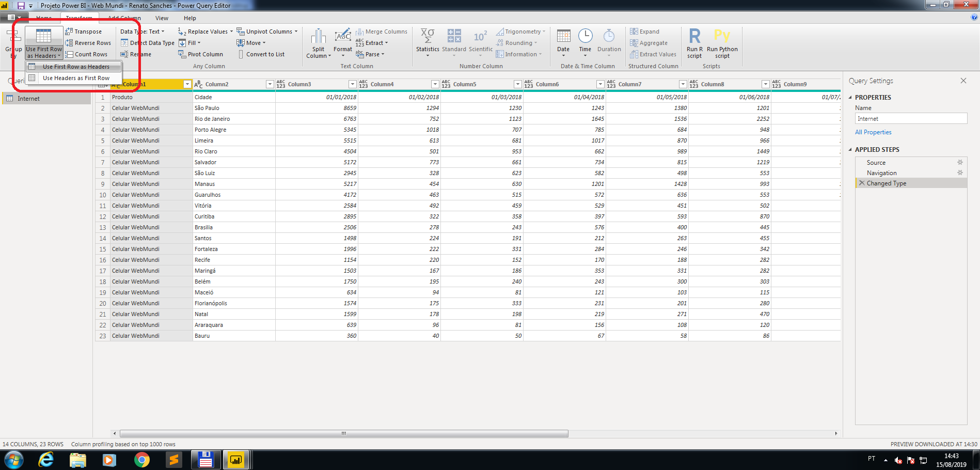Open settings gear for Source step
980x470 pixels.
[x=960, y=162]
